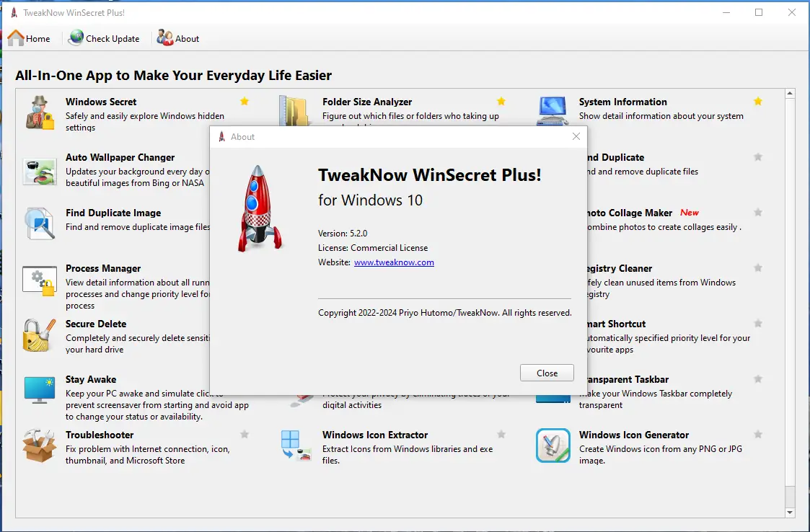Star the Troubleshooter tool
The width and height of the screenshot is (810, 532).
click(x=245, y=435)
